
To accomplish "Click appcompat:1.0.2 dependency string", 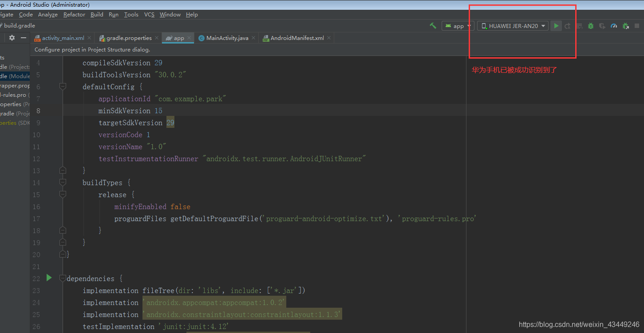I will coord(214,303).
